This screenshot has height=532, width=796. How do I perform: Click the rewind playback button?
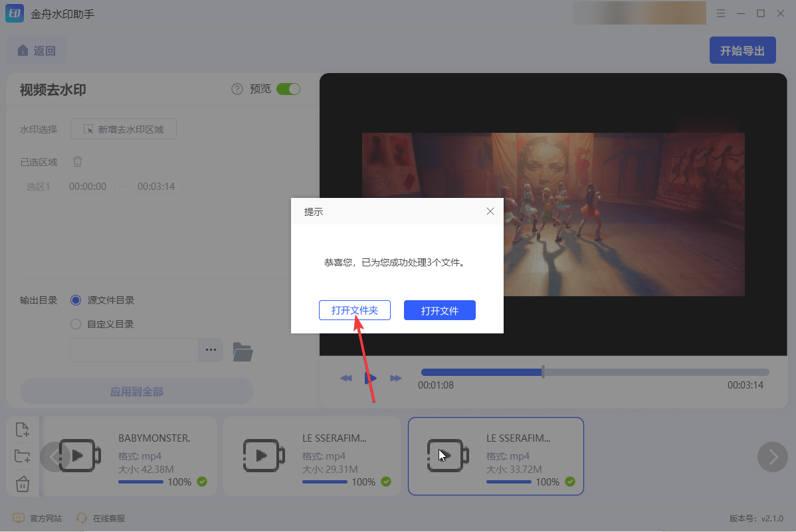click(x=346, y=378)
